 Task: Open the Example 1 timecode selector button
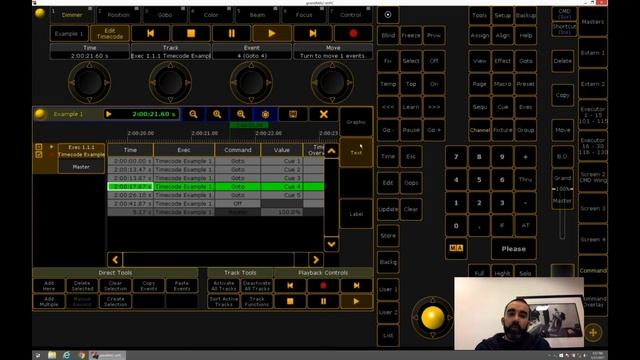tap(69, 33)
